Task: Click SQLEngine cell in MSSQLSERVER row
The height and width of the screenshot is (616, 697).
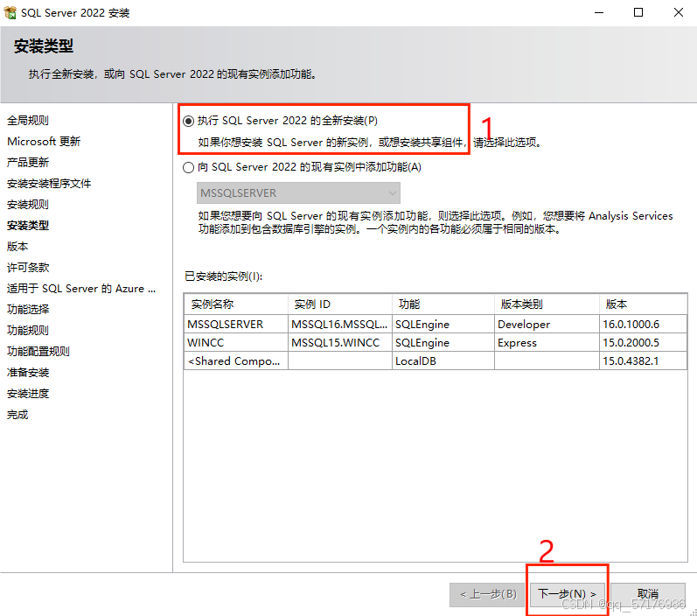Action: tap(443, 325)
